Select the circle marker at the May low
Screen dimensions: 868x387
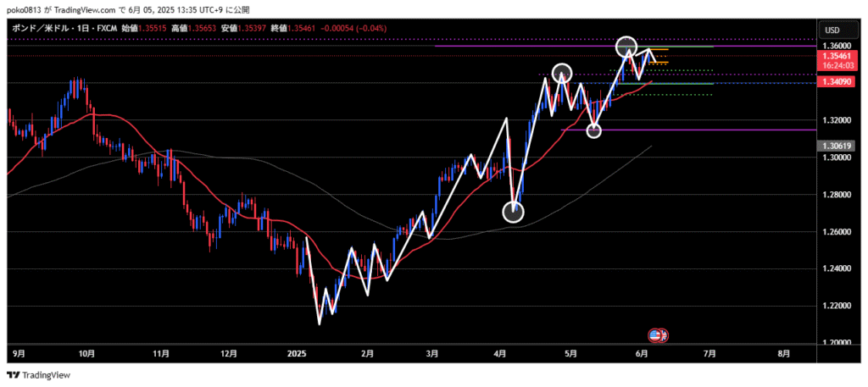point(593,130)
